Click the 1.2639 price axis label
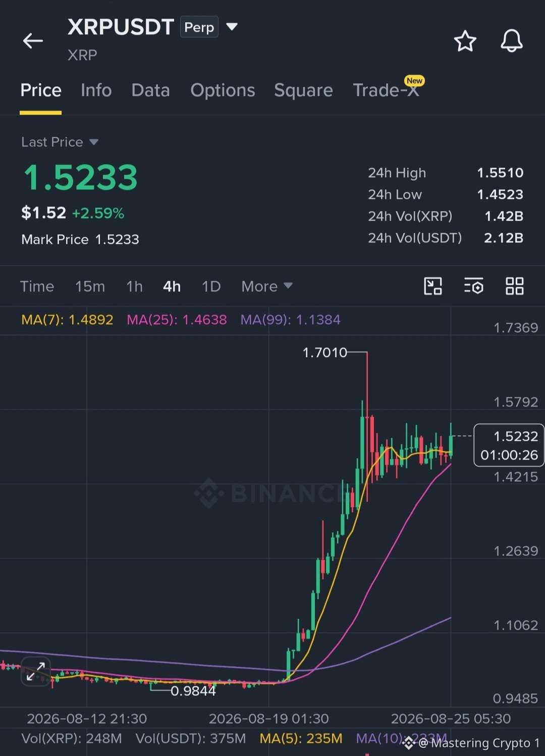This screenshot has width=545, height=756. (x=516, y=551)
